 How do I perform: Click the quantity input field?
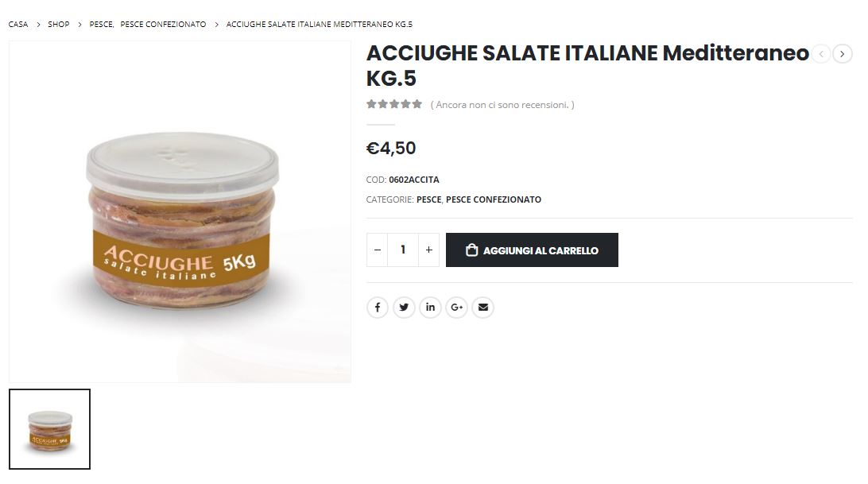tap(403, 250)
